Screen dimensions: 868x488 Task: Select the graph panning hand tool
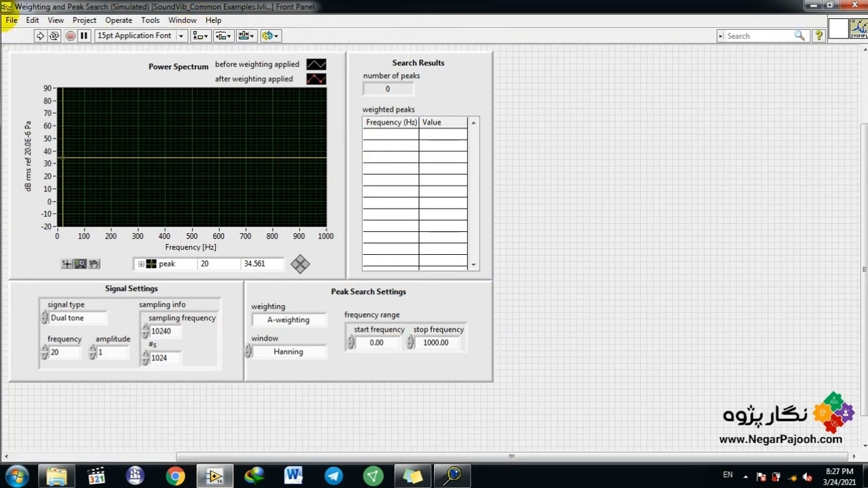click(94, 264)
